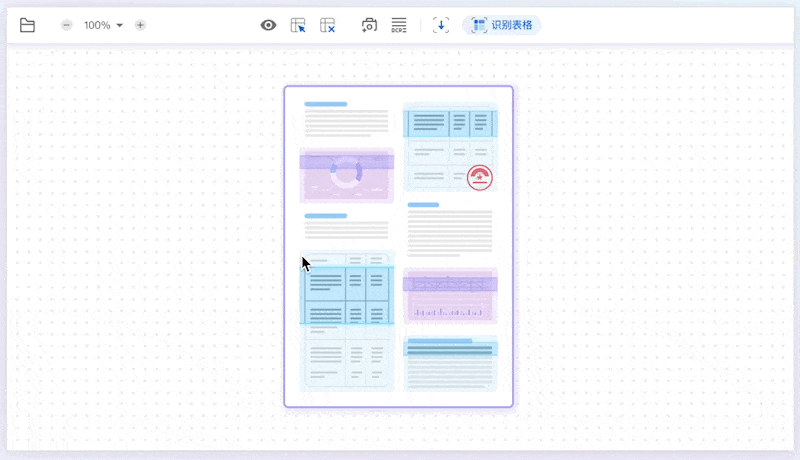Image resolution: width=800 pixels, height=460 pixels.
Task: Click the highlighted blue table region at lower left
Action: [x=347, y=295]
